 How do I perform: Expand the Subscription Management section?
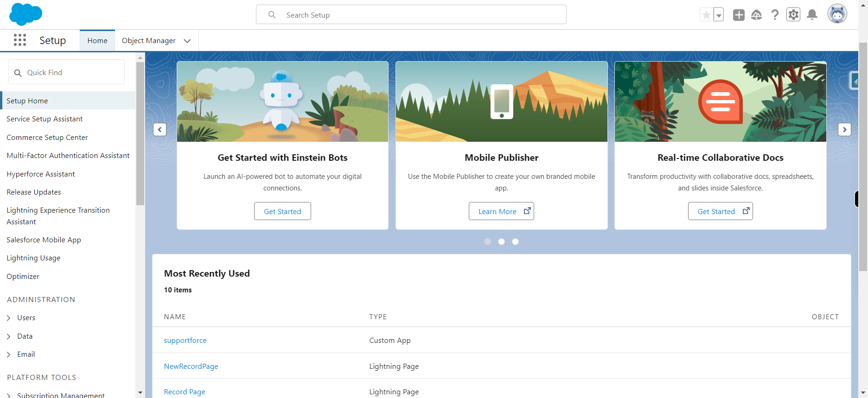click(x=8, y=395)
